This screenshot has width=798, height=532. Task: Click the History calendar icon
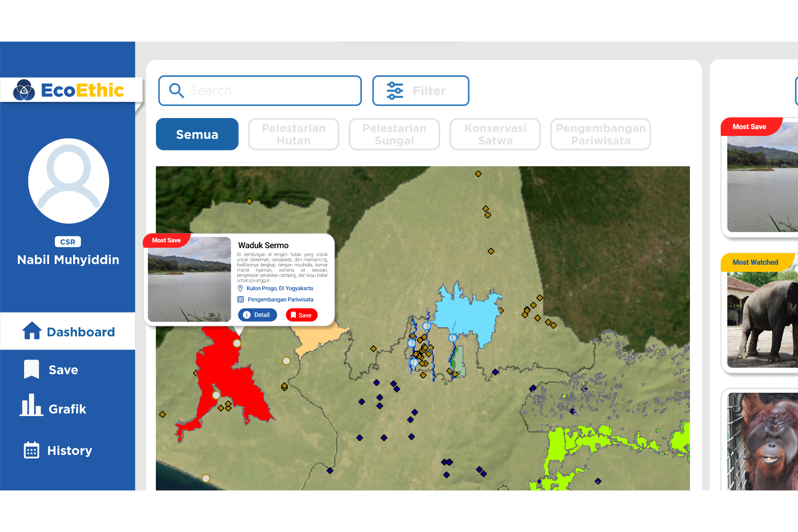coord(32,450)
